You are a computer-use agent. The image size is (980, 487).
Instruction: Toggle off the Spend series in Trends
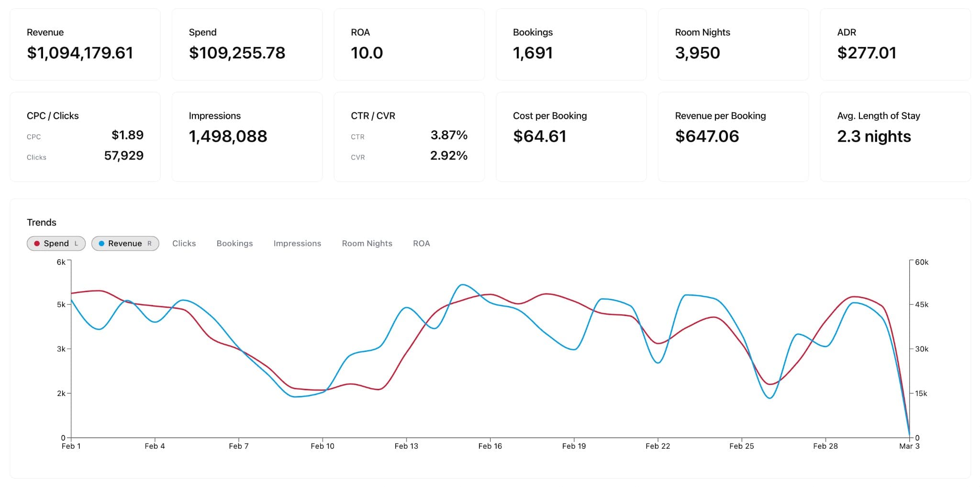pyautogui.click(x=55, y=244)
